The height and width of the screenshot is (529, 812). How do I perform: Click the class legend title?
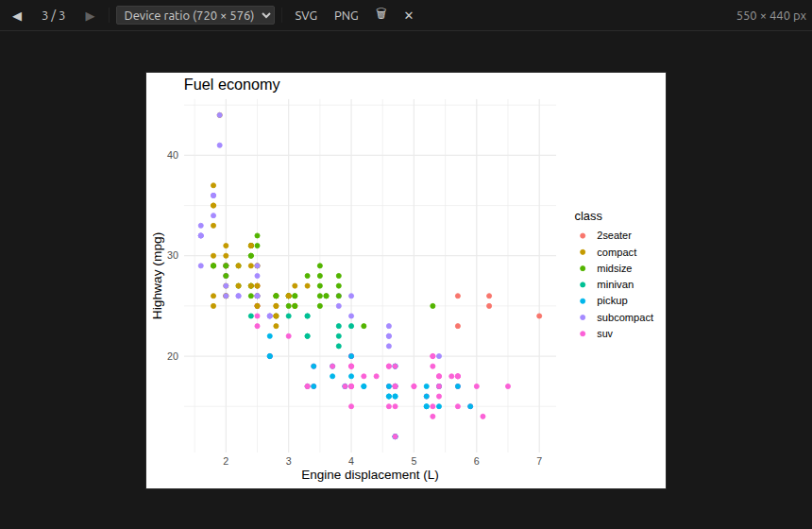tap(588, 216)
